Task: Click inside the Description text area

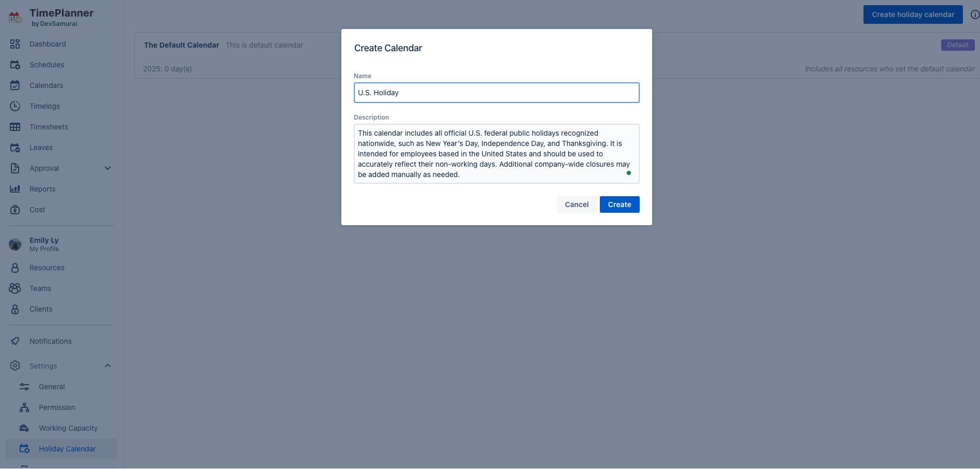Action: click(x=496, y=154)
